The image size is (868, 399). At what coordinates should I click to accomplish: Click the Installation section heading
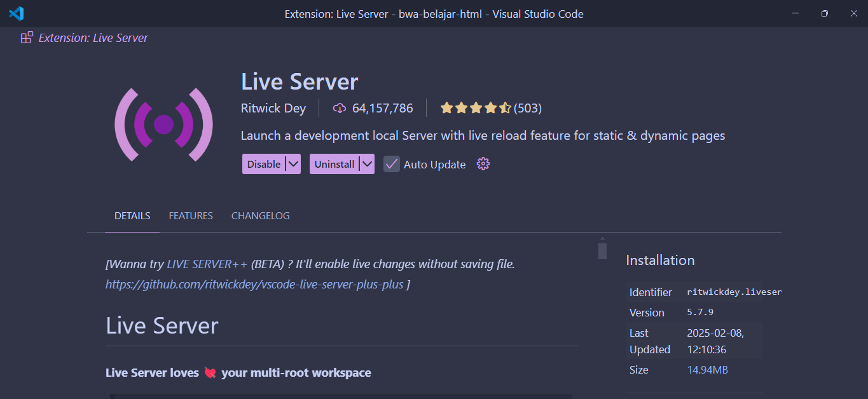click(660, 260)
